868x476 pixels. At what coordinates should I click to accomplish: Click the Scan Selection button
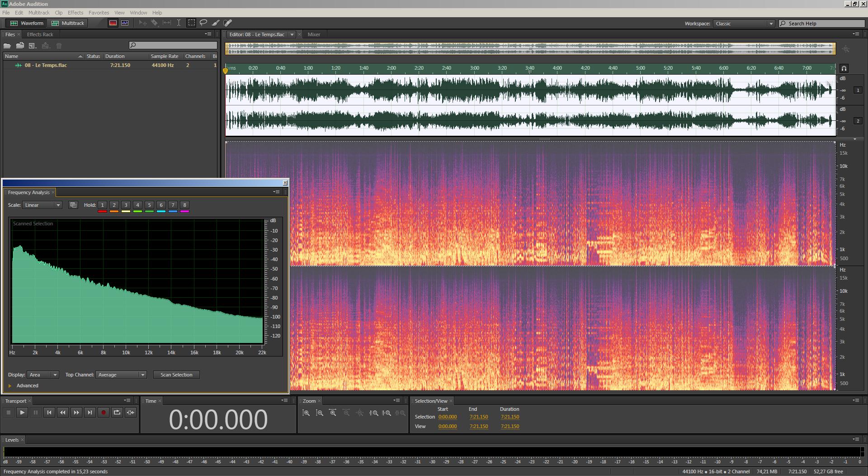[x=176, y=375]
